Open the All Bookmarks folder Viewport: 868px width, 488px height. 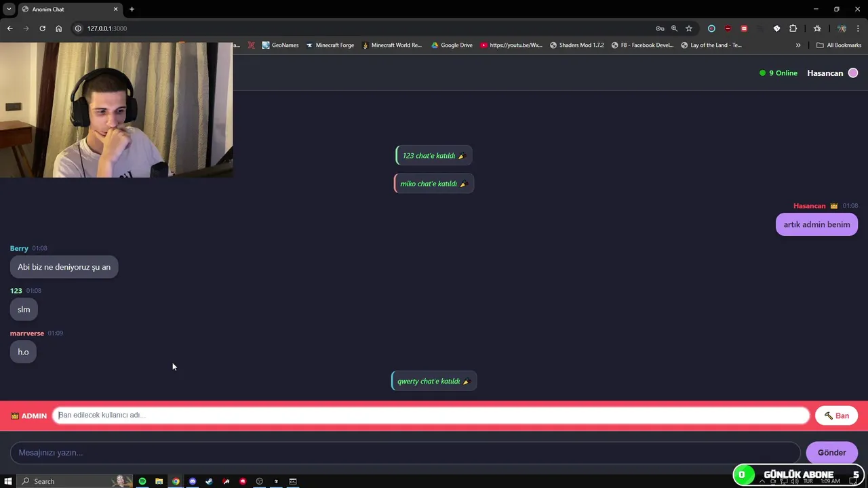[839, 45]
